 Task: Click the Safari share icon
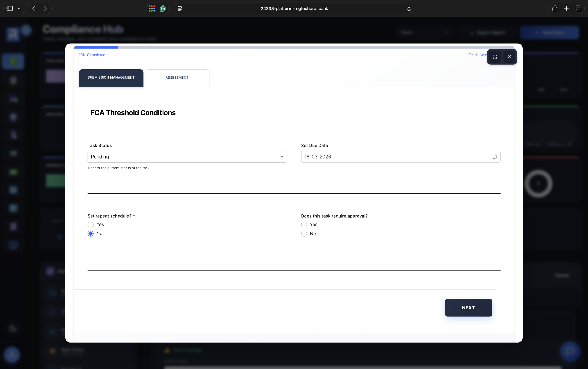point(555,8)
